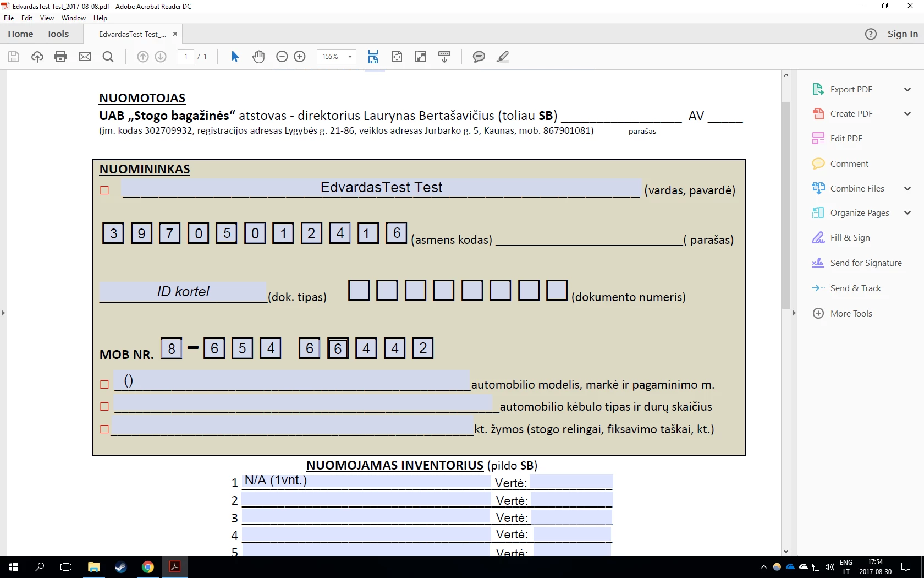The image size is (924, 578).
Task: Click the Send file by email icon
Action: coord(85,57)
